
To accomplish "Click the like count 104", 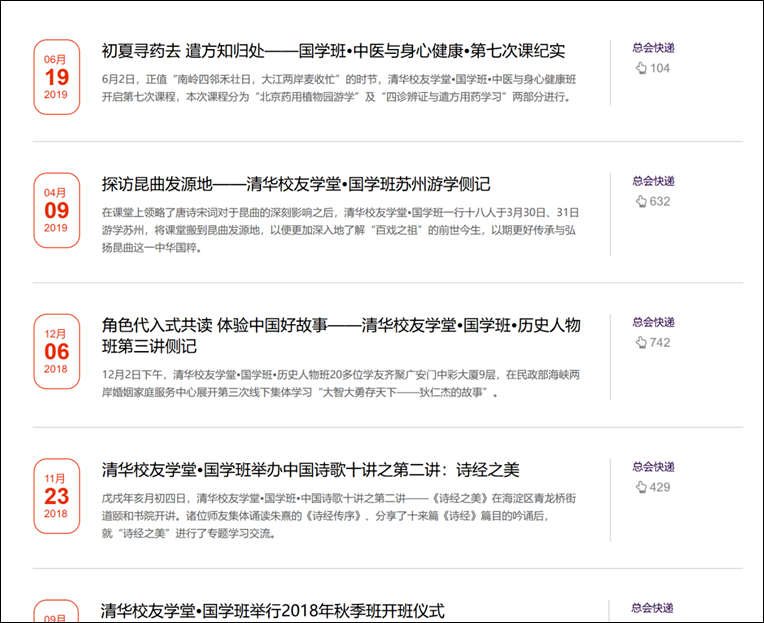I will [660, 68].
